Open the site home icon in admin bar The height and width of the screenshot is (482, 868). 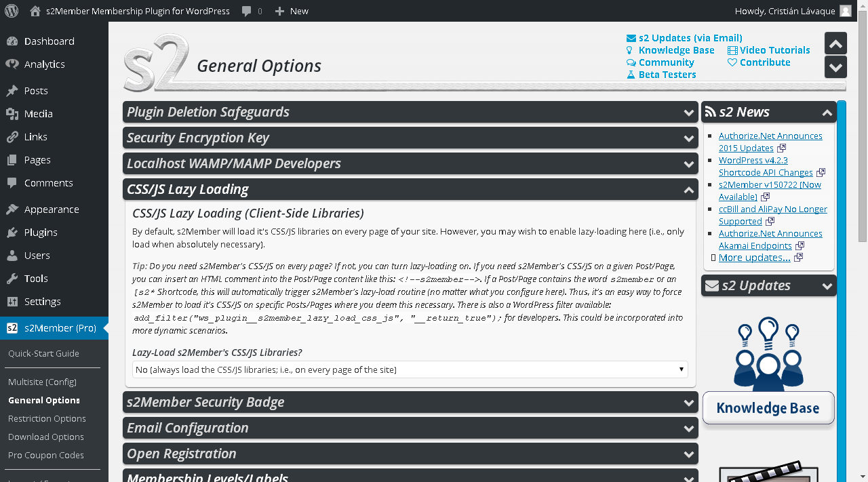tap(35, 11)
